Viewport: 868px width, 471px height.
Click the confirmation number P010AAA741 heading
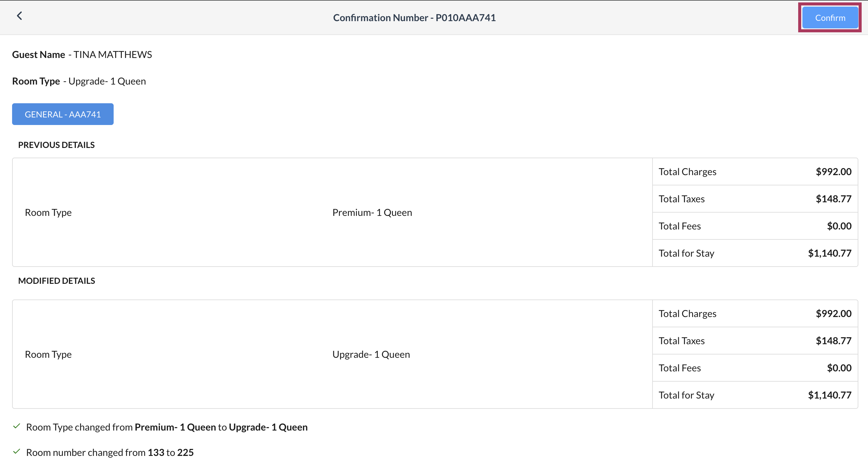pyautogui.click(x=414, y=18)
